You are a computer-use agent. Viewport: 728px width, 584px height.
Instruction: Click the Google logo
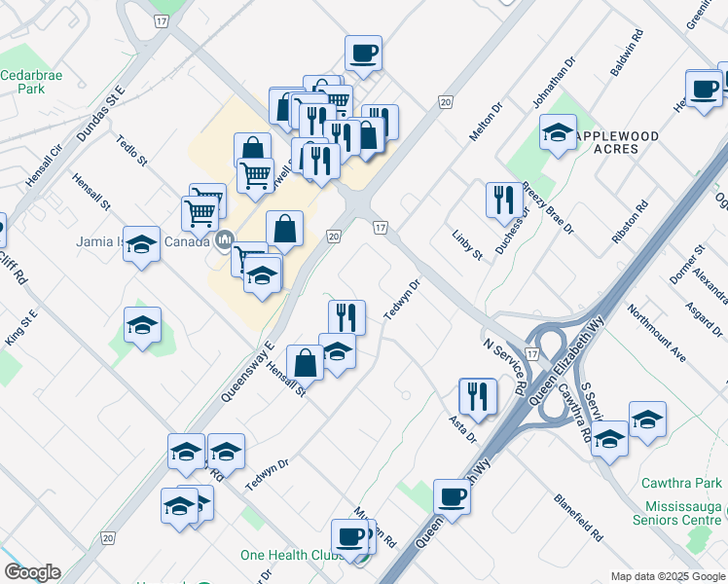click(32, 572)
